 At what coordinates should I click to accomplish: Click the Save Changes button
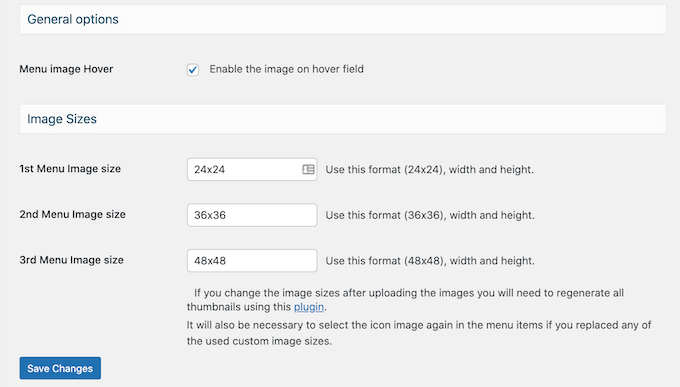click(x=60, y=368)
